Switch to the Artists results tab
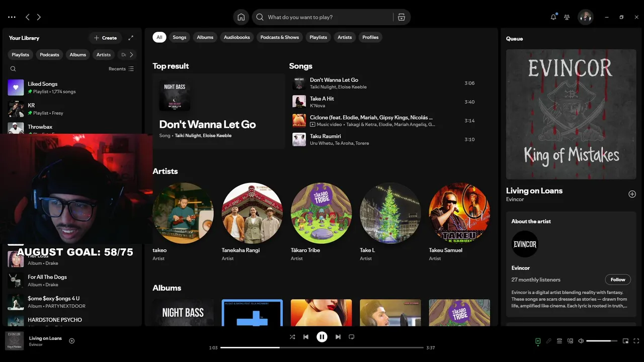Viewport: 644px width, 362px height. [x=345, y=37]
